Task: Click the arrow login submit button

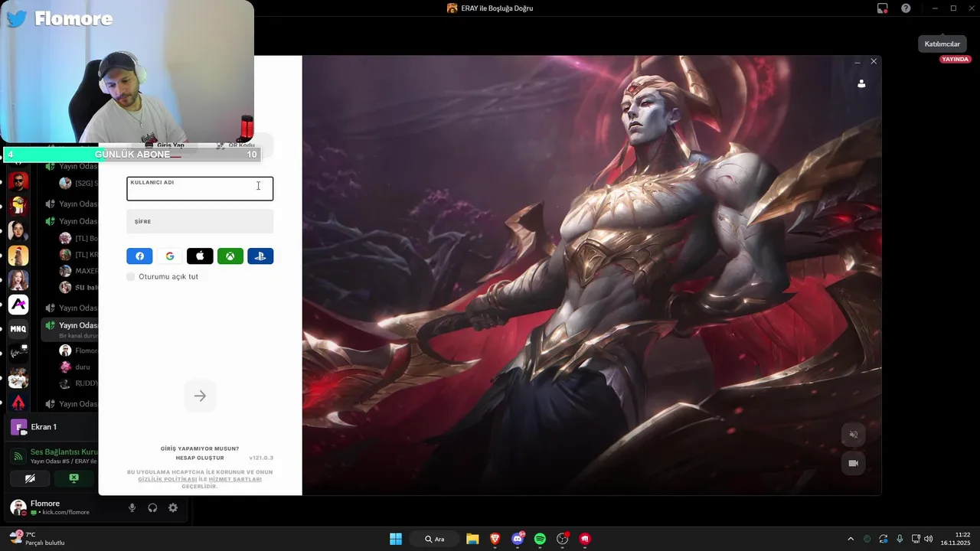Action: [200, 396]
